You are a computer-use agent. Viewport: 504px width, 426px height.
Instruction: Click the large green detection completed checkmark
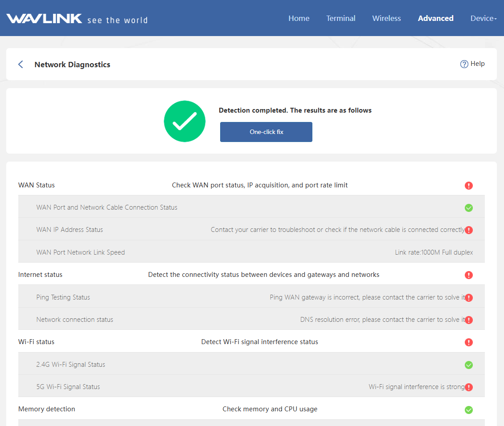pyautogui.click(x=184, y=121)
